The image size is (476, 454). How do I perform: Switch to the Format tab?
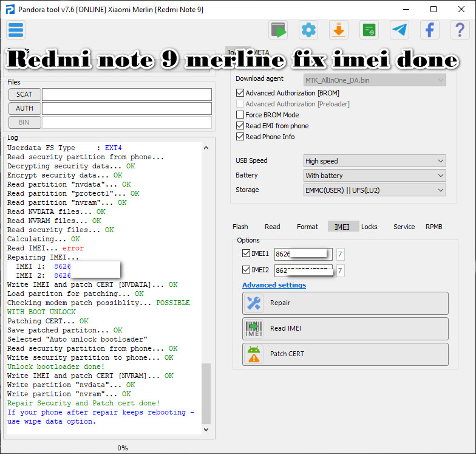pos(307,227)
